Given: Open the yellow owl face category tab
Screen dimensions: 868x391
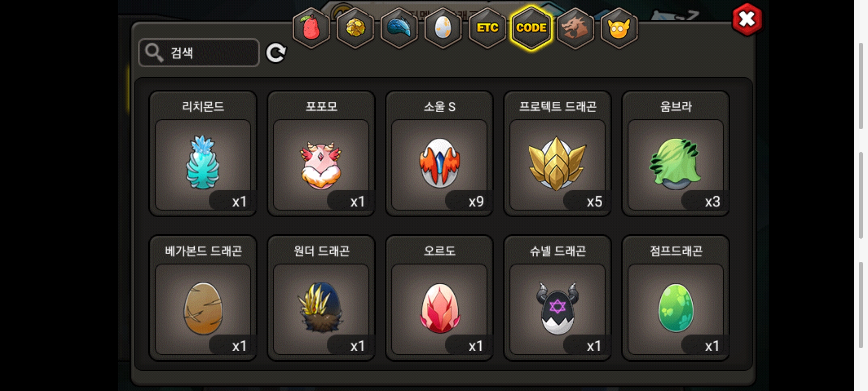Looking at the screenshot, I should click(x=619, y=28).
